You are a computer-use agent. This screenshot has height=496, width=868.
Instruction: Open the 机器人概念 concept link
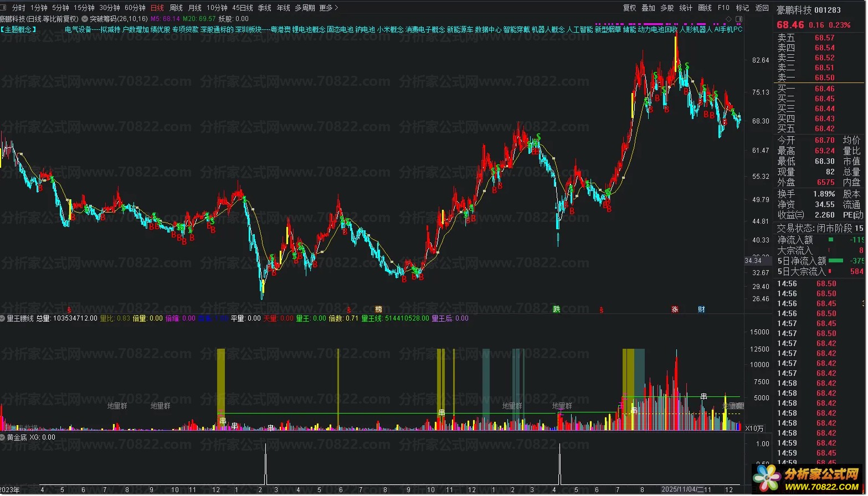point(548,29)
